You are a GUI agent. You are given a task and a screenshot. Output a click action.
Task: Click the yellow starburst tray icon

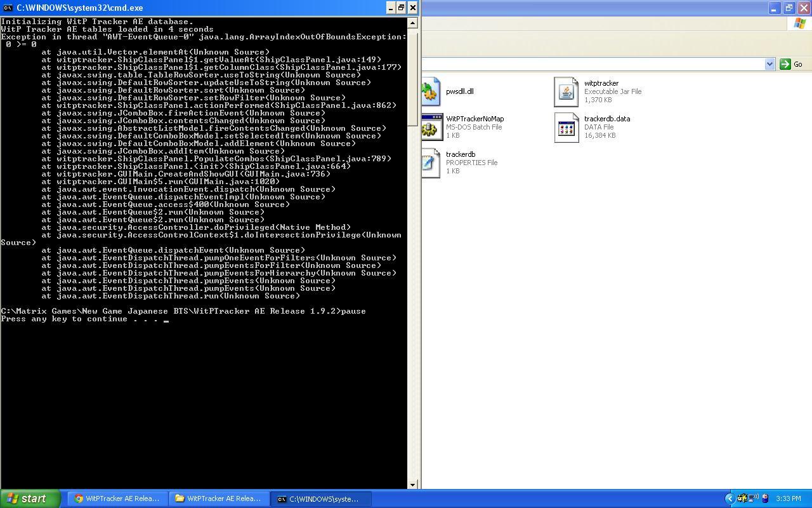point(742,498)
